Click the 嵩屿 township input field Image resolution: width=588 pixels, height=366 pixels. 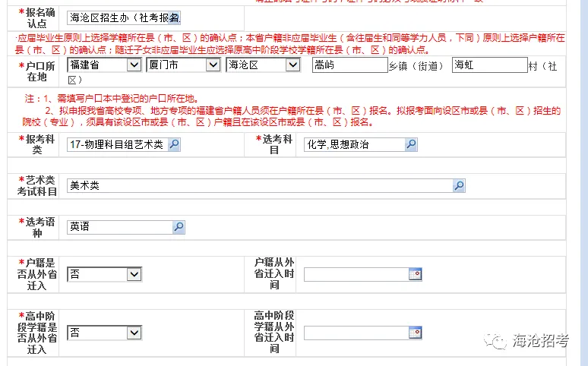[349, 65]
